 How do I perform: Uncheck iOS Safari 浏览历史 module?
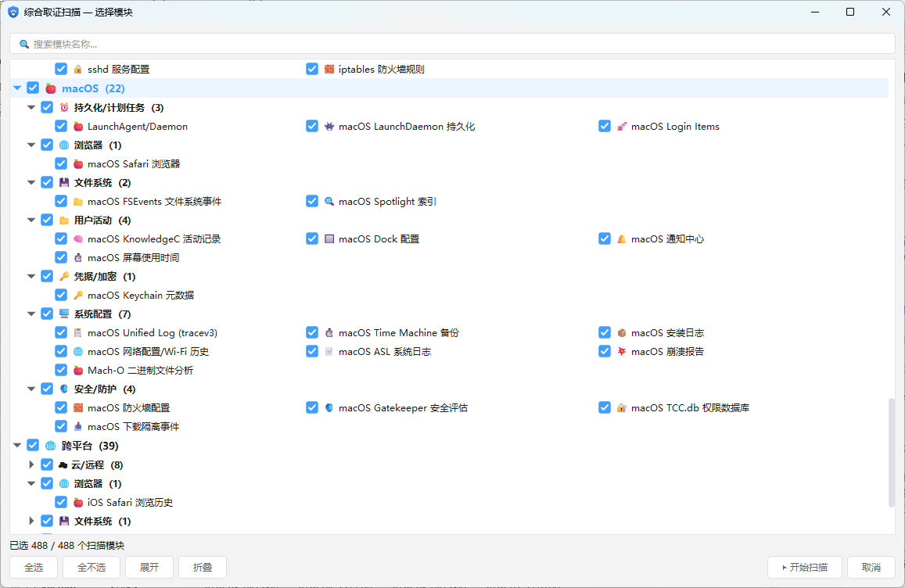coord(60,502)
